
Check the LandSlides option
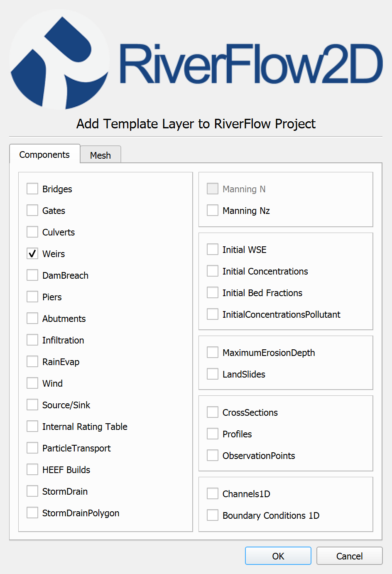point(213,374)
